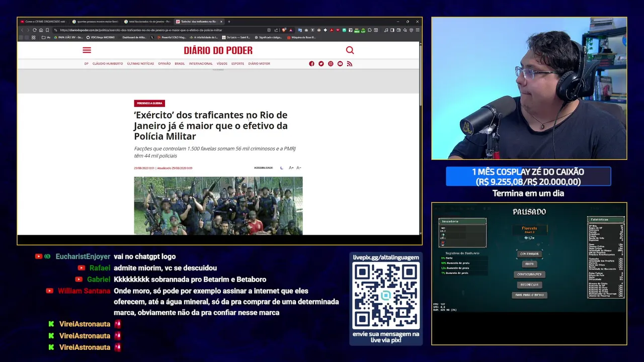
Task: Toggle dark mode accessibility moon icon
Action: point(281,168)
